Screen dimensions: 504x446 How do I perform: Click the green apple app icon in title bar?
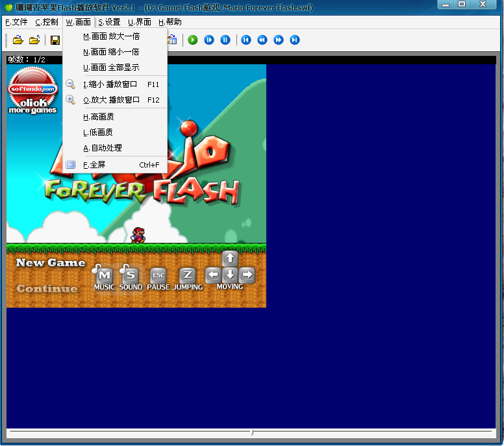(x=8, y=6)
